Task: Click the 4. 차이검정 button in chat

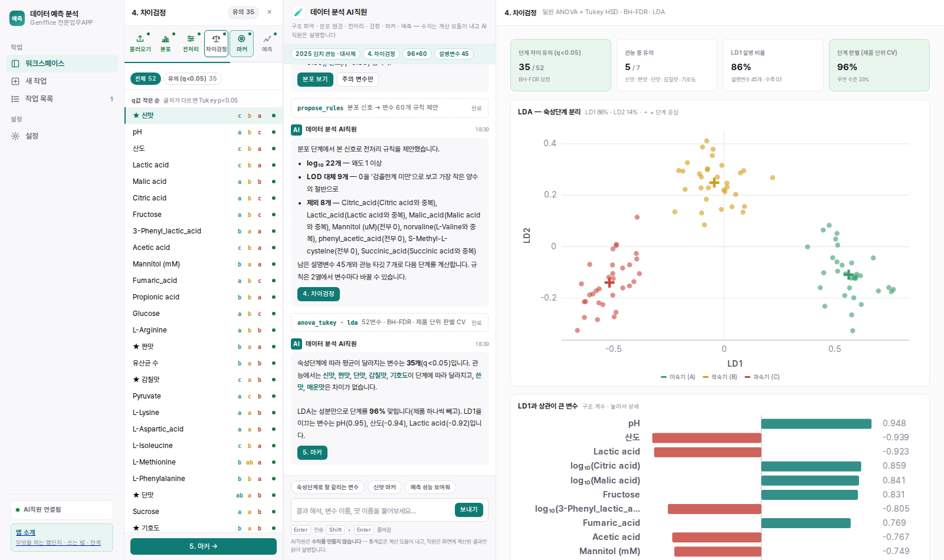Action: pos(318,294)
